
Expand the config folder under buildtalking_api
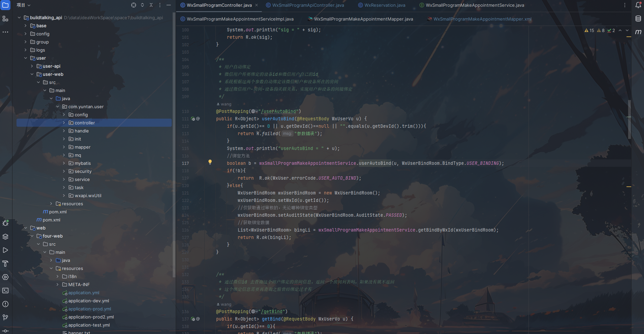point(26,34)
